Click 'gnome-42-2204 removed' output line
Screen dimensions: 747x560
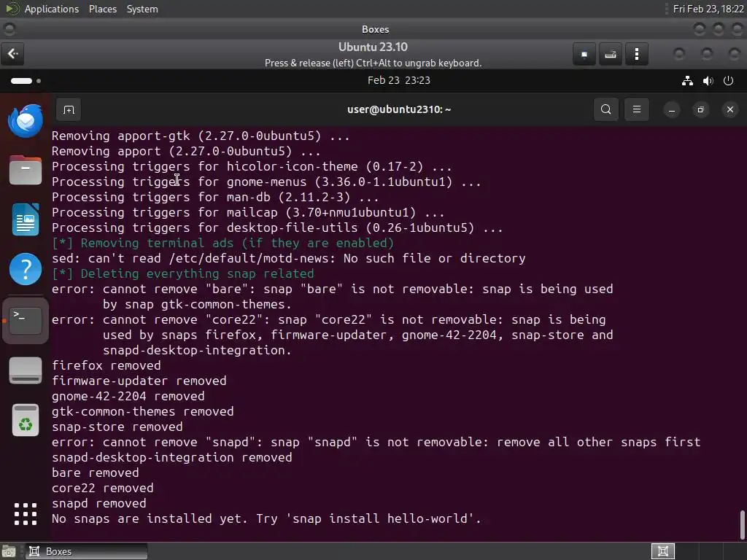[x=128, y=396]
